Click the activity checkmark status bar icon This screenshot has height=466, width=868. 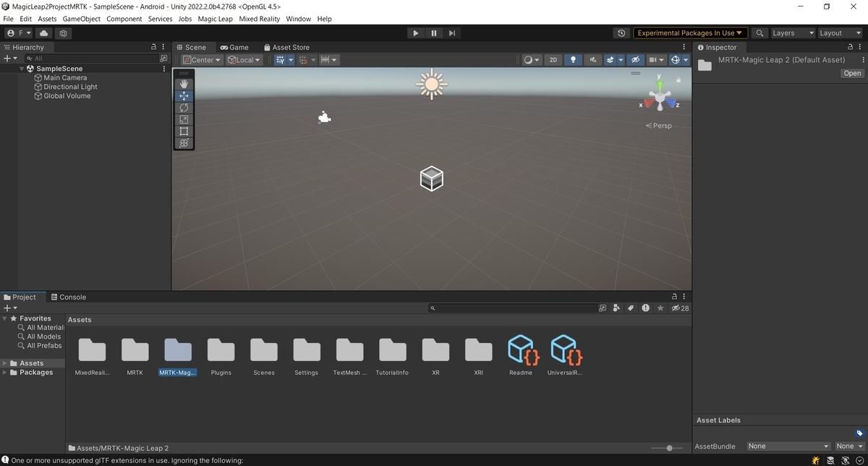pos(859,460)
